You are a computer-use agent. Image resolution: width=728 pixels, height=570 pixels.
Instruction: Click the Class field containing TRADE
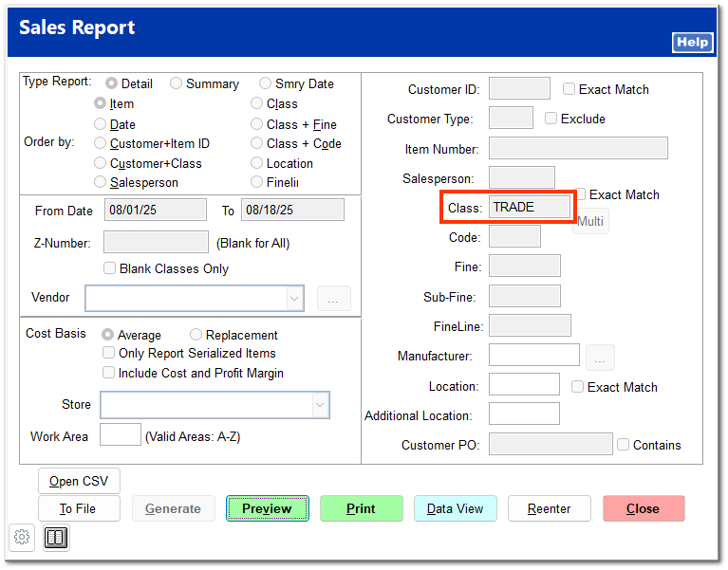pyautogui.click(x=530, y=207)
